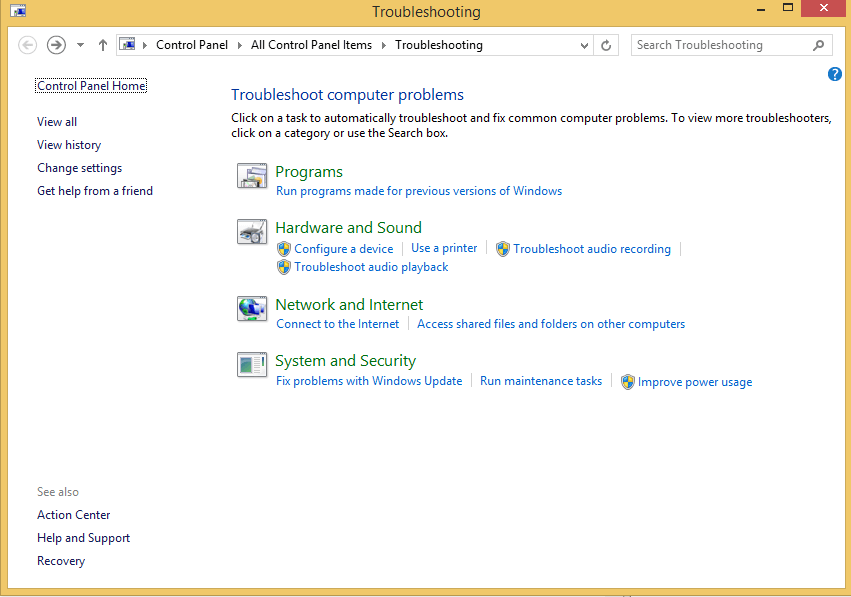Launch Fix problems with Windows Update

[369, 381]
